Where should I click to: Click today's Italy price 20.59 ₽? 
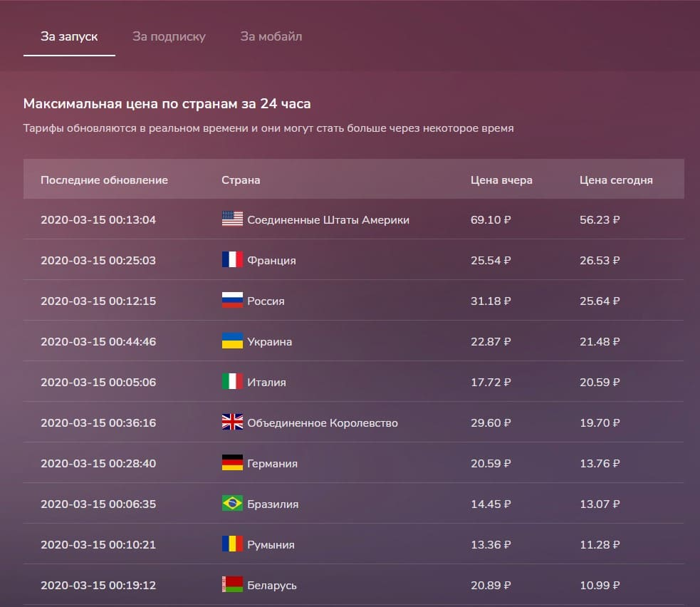tap(600, 383)
